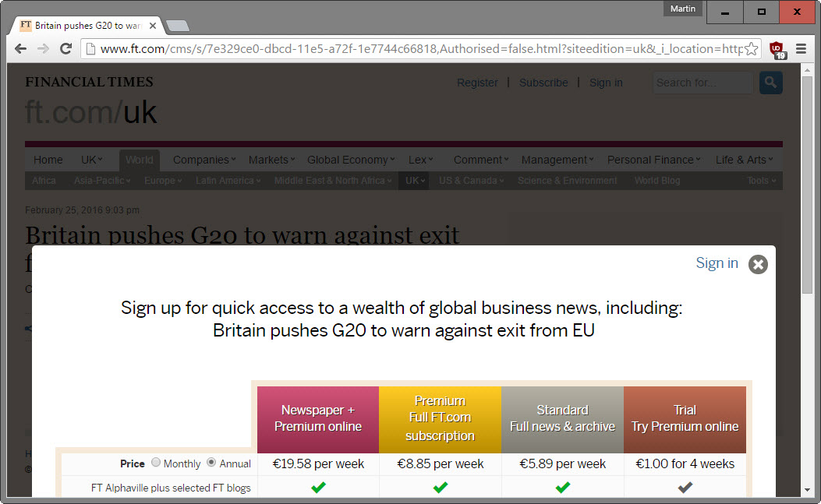Click the vertical scrollbar thumb
The height and width of the screenshot is (504, 821).
click(x=807, y=183)
